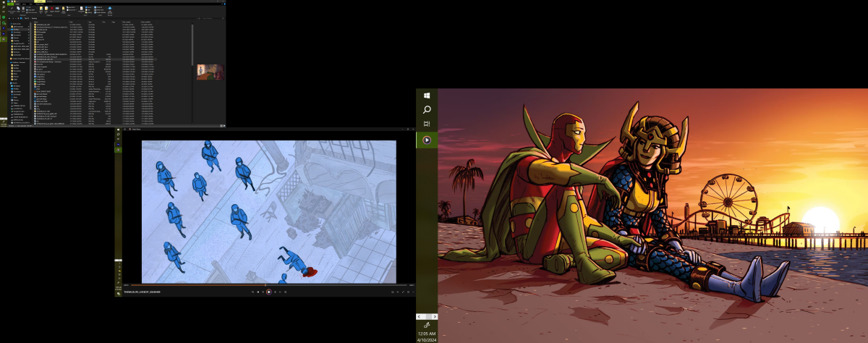The height and width of the screenshot is (343, 868).
Task: Click Select all in Explorer ribbon
Action: click(x=98, y=7)
